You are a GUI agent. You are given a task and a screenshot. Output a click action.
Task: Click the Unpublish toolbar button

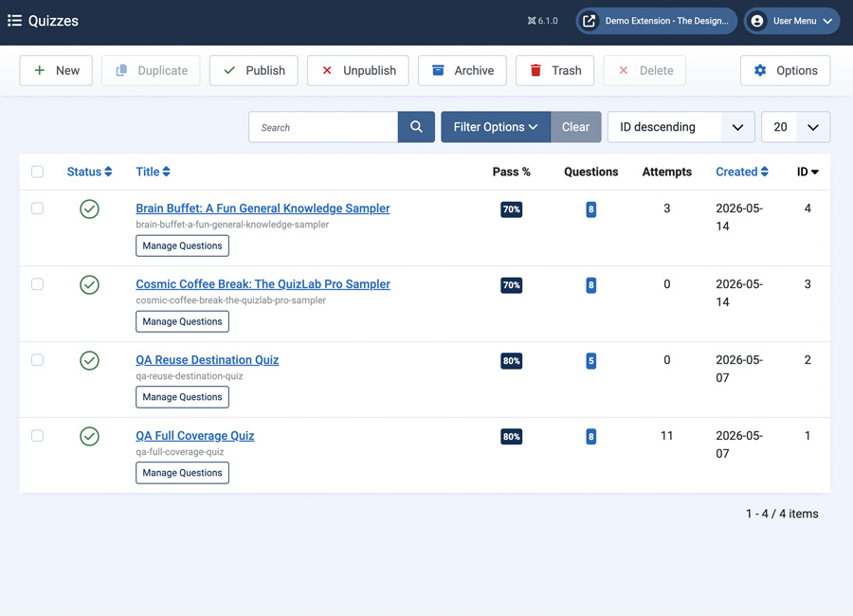click(358, 70)
